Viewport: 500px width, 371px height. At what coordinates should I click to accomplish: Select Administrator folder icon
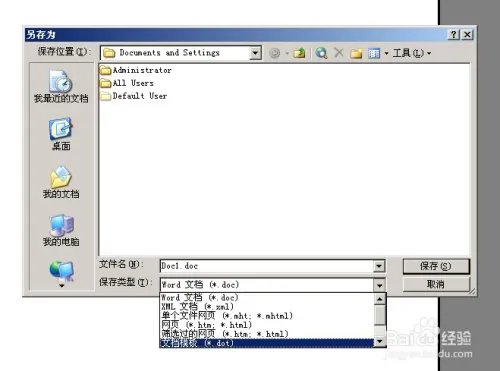tap(105, 70)
